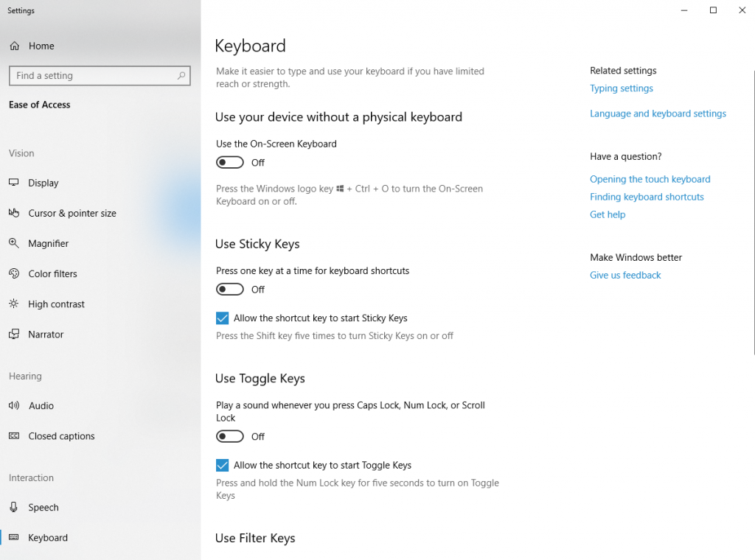This screenshot has height=560, width=755.
Task: Click the Get help link
Action: coord(608,214)
